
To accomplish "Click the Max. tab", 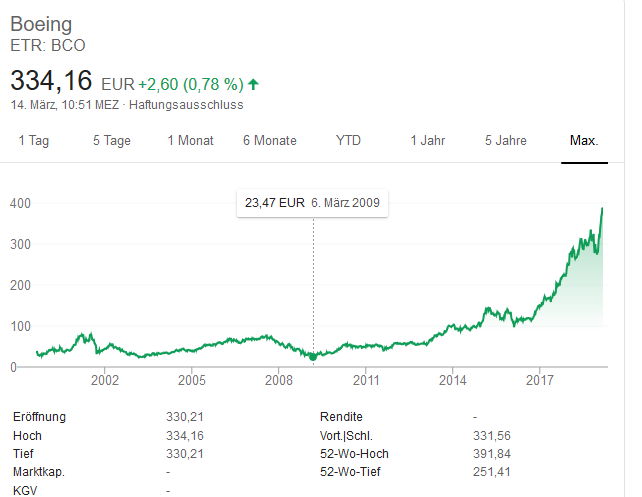I will point(584,140).
